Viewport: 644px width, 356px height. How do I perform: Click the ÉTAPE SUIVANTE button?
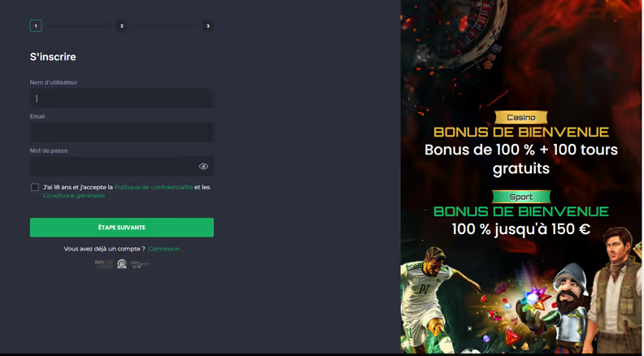[122, 228]
